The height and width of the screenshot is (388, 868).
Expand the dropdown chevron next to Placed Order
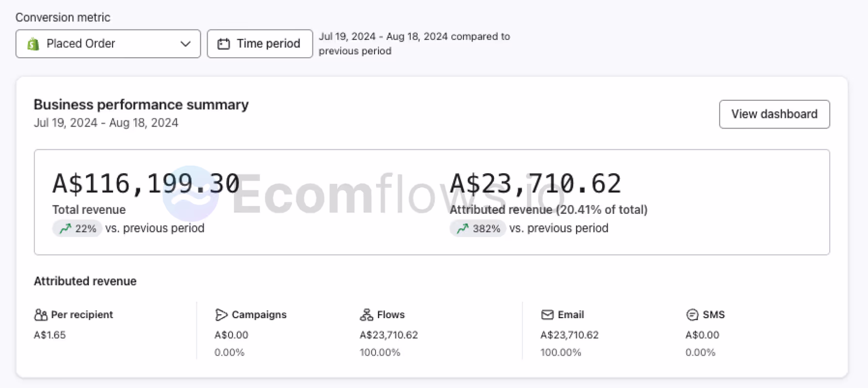coord(185,44)
